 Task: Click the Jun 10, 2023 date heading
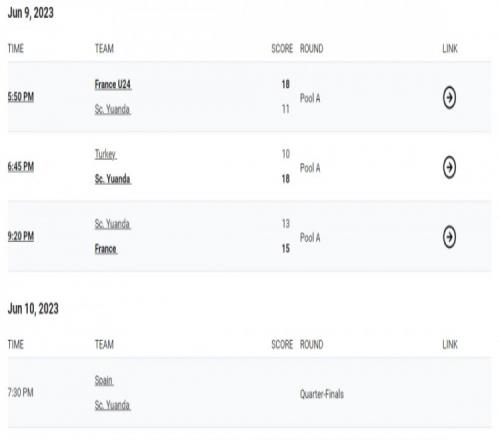(x=33, y=309)
